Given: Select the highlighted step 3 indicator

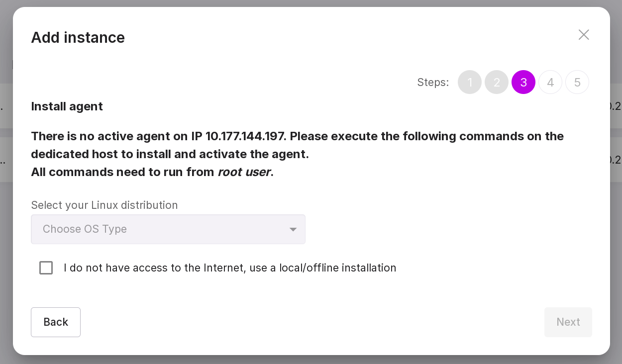Looking at the screenshot, I should (523, 83).
